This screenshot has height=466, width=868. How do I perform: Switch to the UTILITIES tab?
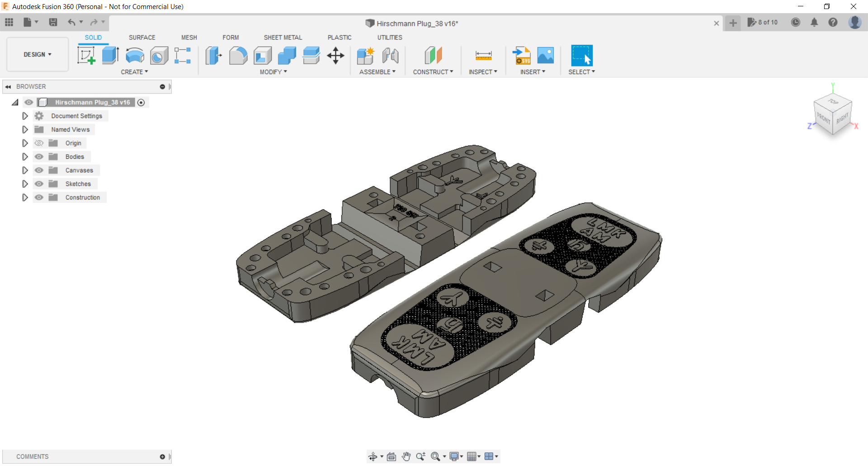[x=390, y=38]
